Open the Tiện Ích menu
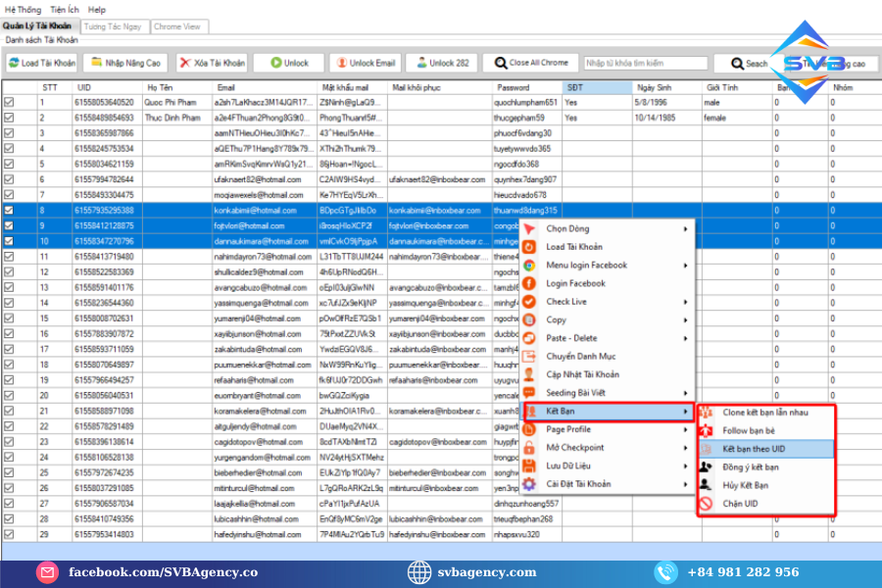The width and height of the screenshot is (882, 588). 65,9
